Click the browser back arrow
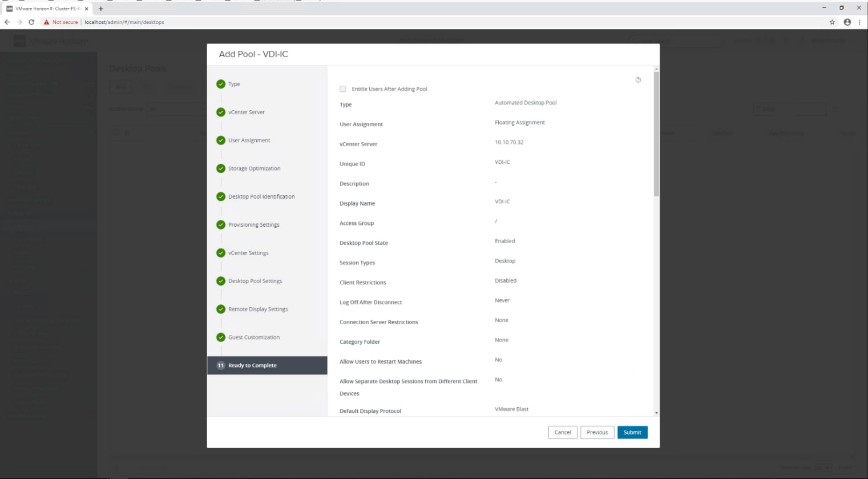 (x=7, y=22)
